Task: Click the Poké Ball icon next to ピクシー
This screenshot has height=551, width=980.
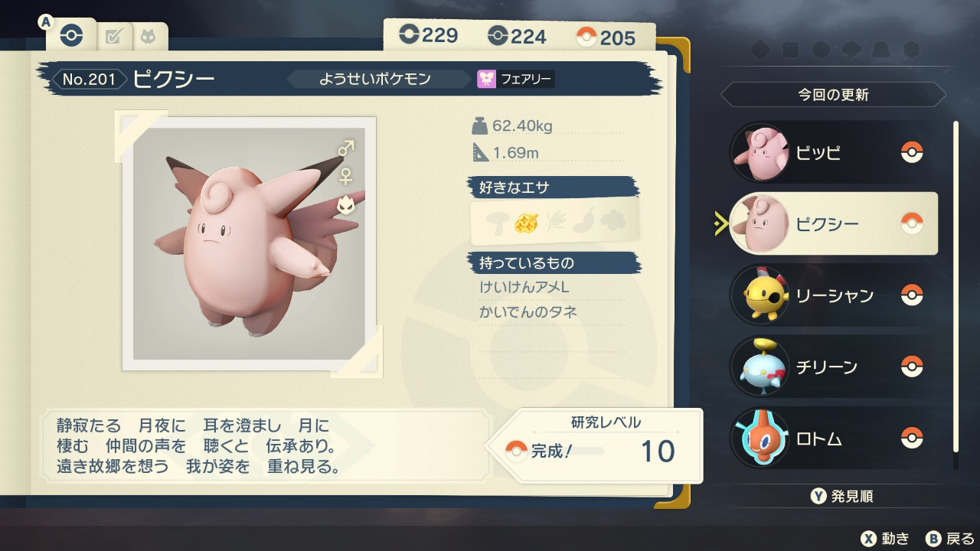Action: (911, 223)
